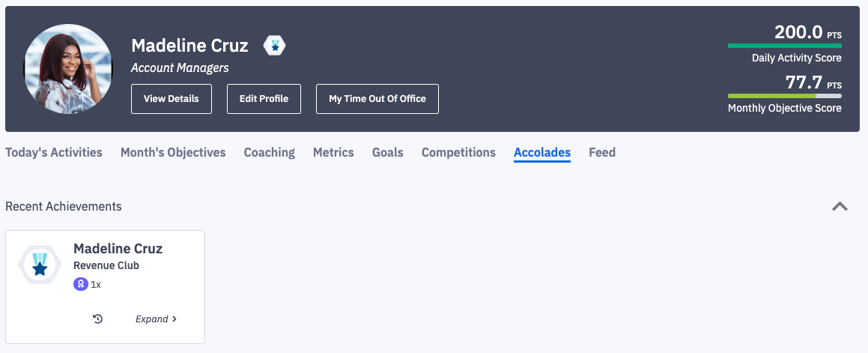This screenshot has width=868, height=353.
Task: Click the Daily Activity Score progress bar
Action: 784,46
